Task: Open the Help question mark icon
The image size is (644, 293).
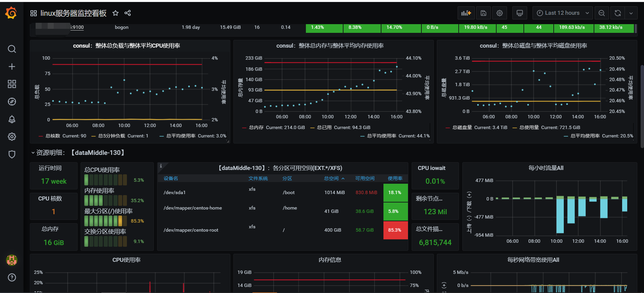Action: click(x=12, y=277)
